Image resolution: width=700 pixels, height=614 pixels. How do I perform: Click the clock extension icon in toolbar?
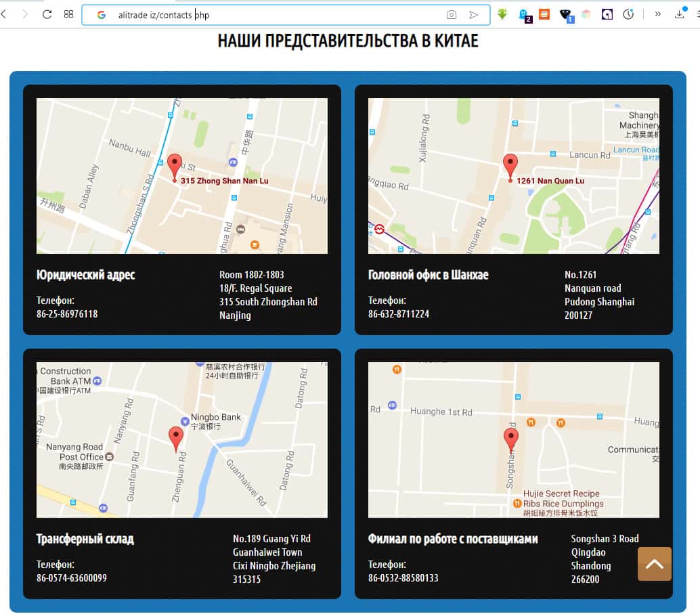[x=628, y=14]
